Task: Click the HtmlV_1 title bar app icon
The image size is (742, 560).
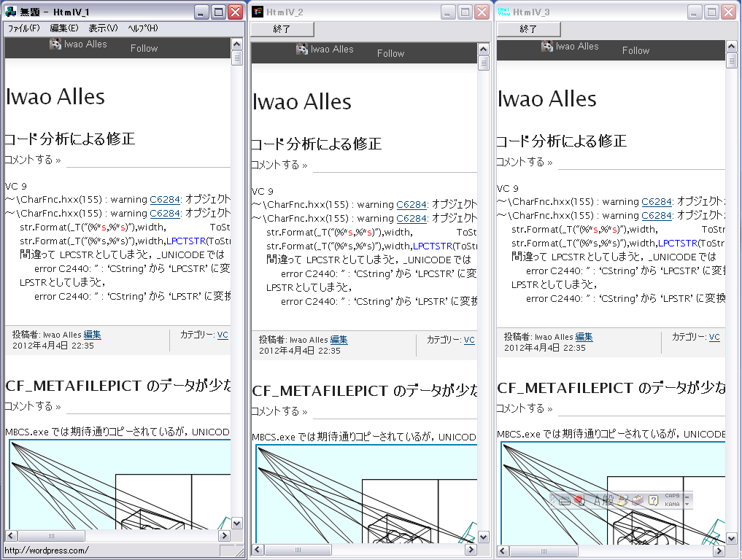Action: coord(10,12)
